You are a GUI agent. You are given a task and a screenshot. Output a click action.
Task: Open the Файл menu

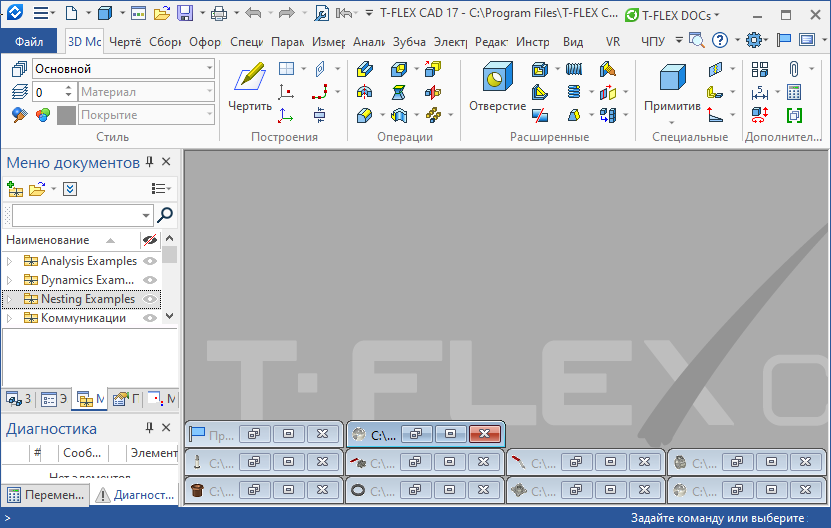29,42
